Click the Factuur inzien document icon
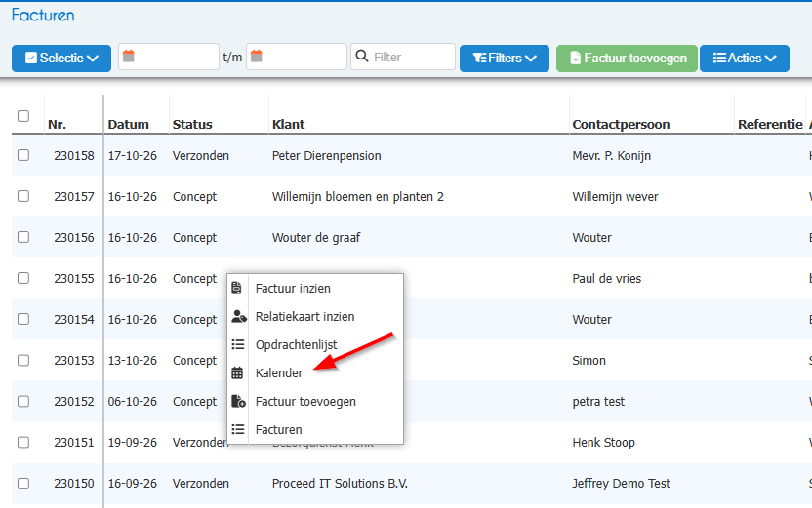The width and height of the screenshot is (812, 508). [x=236, y=289]
